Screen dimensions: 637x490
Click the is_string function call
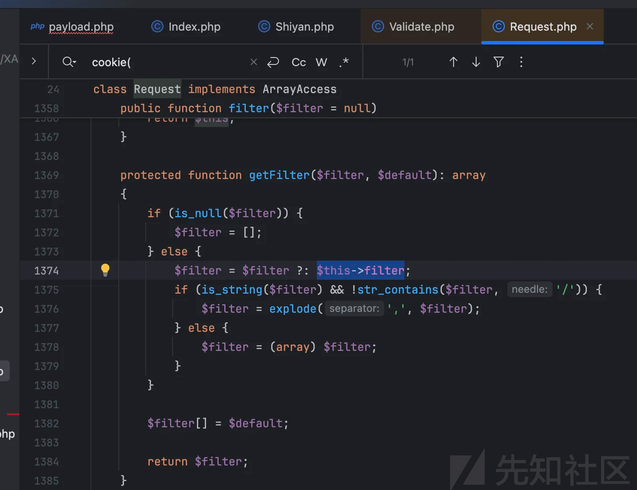click(x=232, y=290)
